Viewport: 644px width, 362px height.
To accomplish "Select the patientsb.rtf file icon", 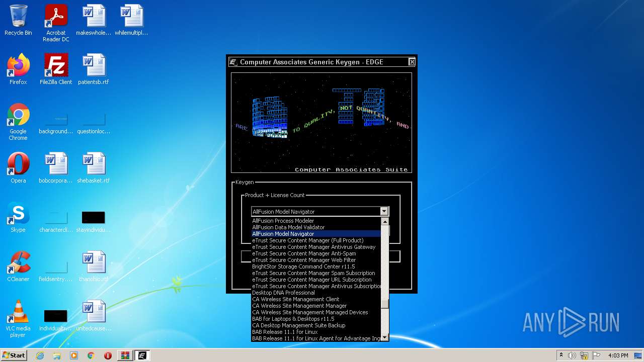I will click(x=94, y=69).
